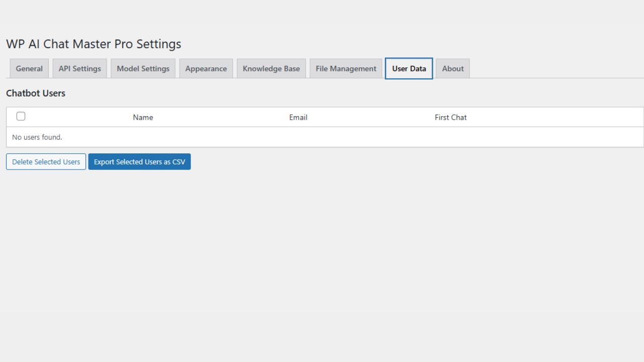Select the currently highlighted User Data tab

tap(409, 68)
